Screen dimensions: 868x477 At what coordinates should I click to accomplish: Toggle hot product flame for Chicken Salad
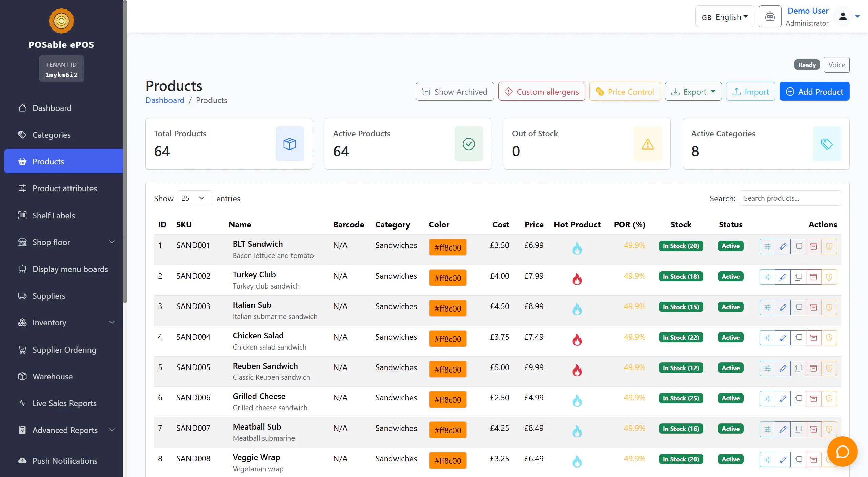577,339
